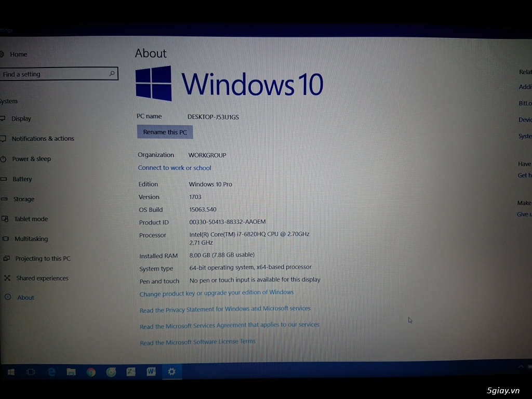Click the OS Build value 15063.540
This screenshot has height=399, width=532.
click(x=203, y=209)
